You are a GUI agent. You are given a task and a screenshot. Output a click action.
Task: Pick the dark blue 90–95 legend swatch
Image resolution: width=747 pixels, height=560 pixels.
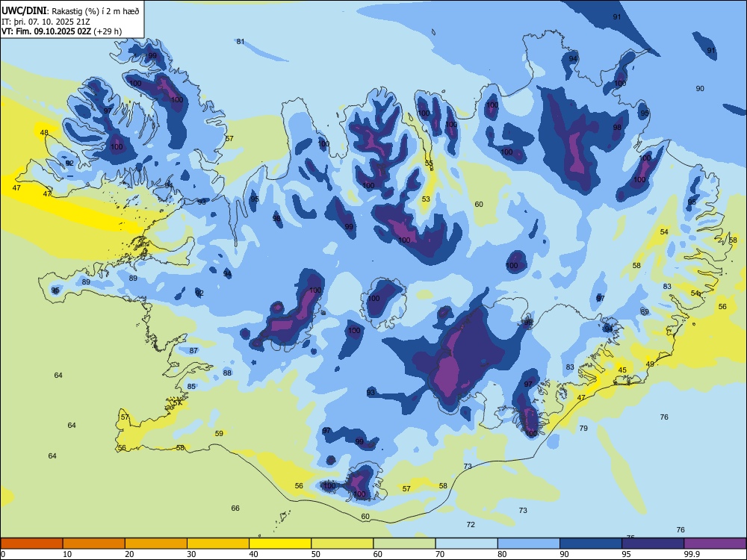pyautogui.click(x=591, y=544)
